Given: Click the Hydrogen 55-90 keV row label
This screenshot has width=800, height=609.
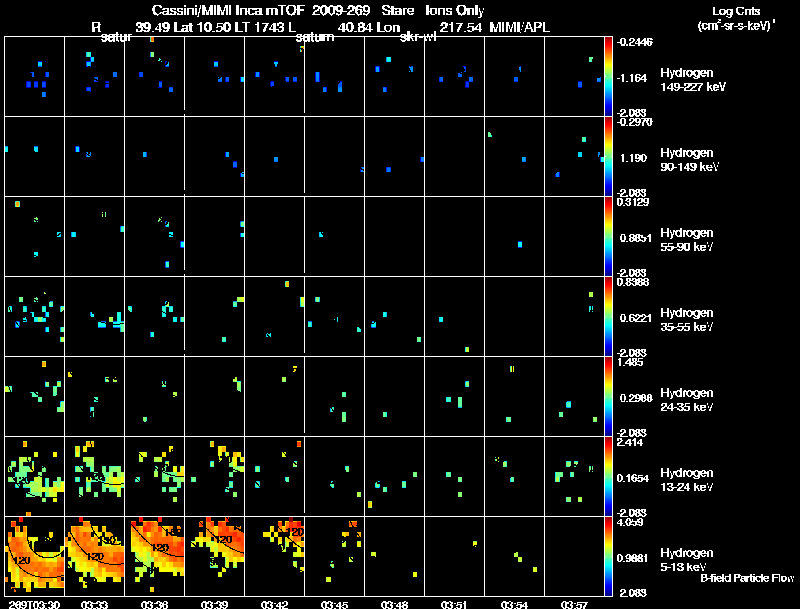Looking at the screenshot, I should point(686,240).
